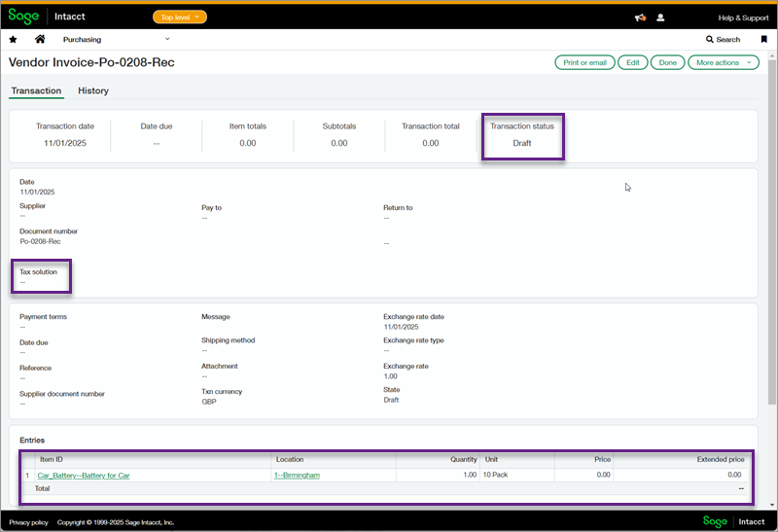The width and height of the screenshot is (778, 532).
Task: Click the page vertical scrollbar
Action: point(772,292)
